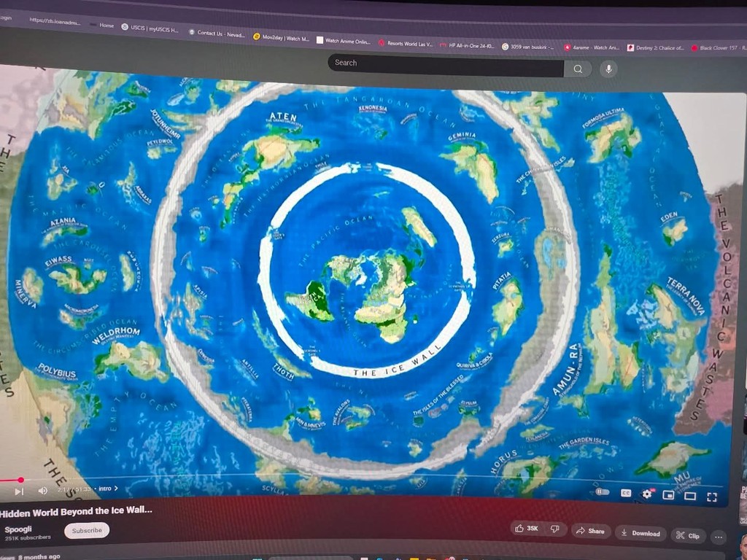Screen dimensions: 747x560
Task: Open the video settings gear
Action: click(x=647, y=494)
